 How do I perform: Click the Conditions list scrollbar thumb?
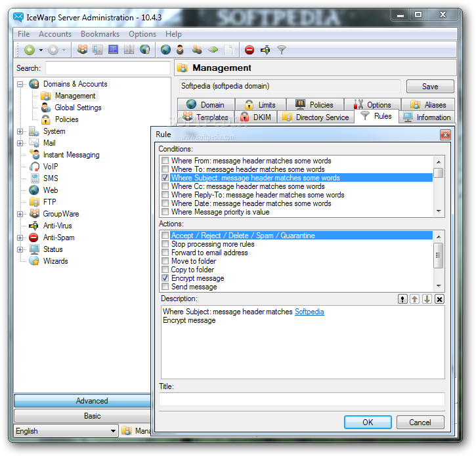click(439, 173)
